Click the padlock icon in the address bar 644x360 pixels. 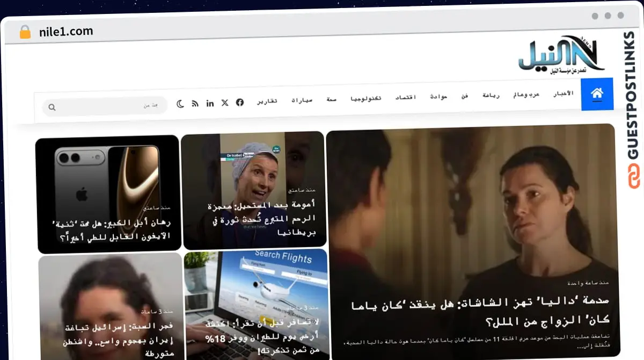tap(25, 31)
